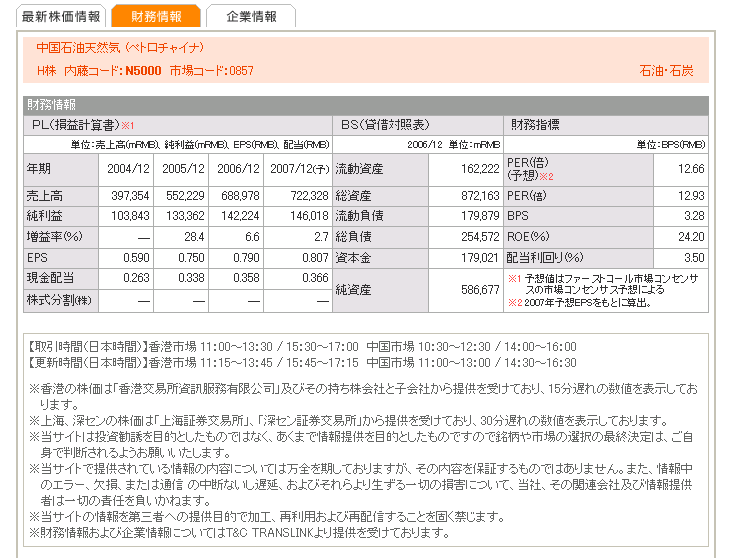Click the 配当利回り(%) label
Viewport: 746px width, 558px height.
click(545, 258)
